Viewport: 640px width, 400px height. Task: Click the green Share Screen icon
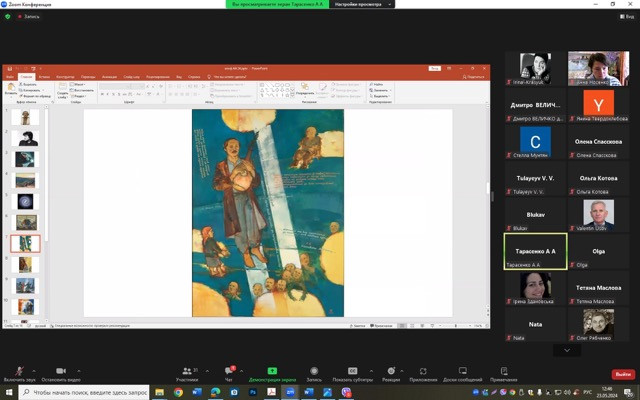pyautogui.click(x=272, y=371)
